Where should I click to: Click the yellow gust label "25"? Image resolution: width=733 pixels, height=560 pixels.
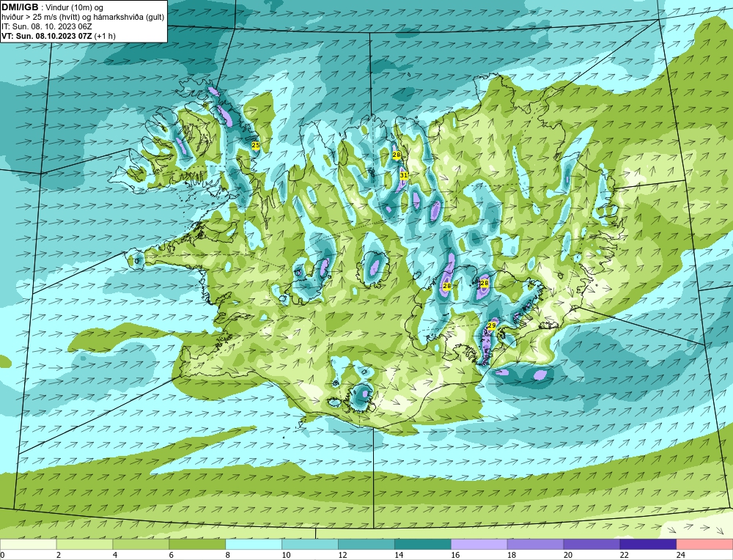(x=256, y=145)
